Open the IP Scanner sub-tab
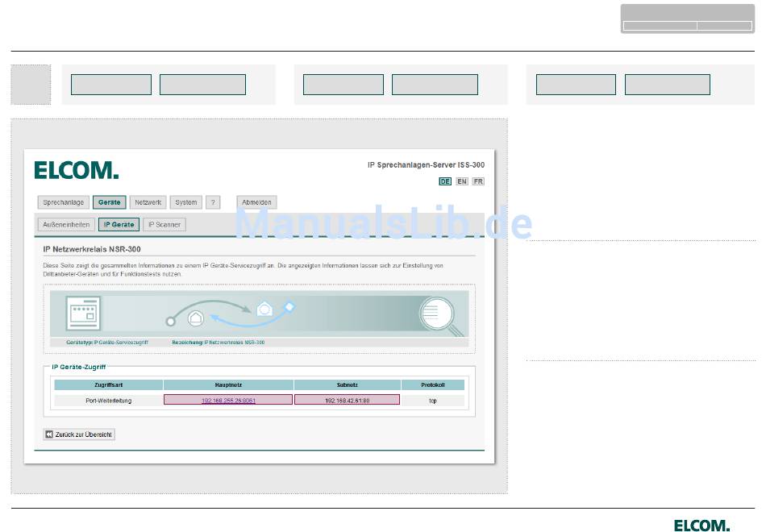766x532 pixels. 164,225
